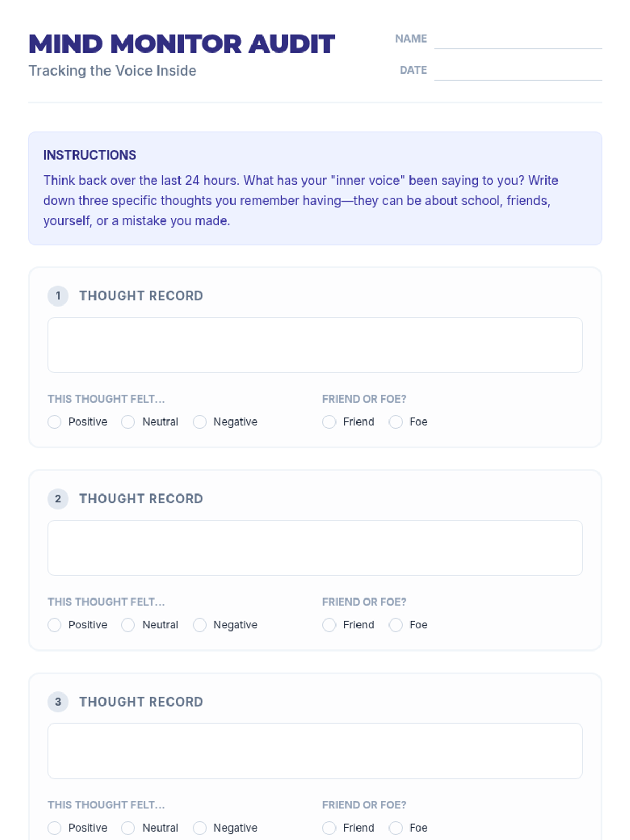This screenshot has height=840, width=630.
Task: Mark thought record 2 as Friend
Action: (329, 625)
